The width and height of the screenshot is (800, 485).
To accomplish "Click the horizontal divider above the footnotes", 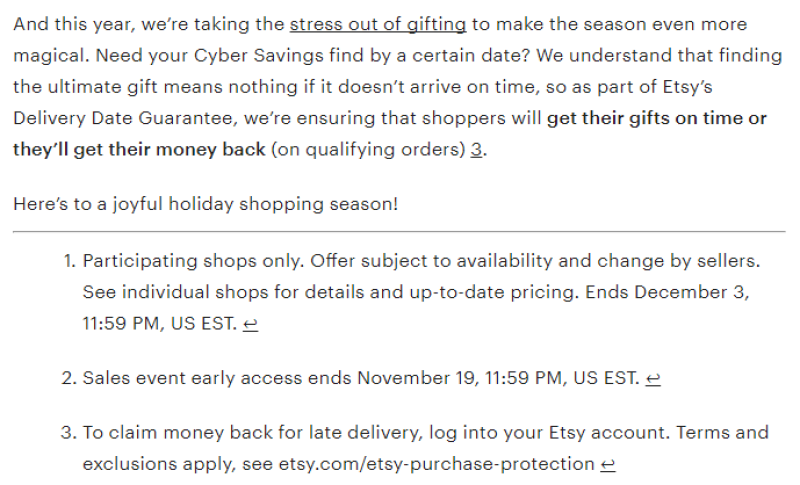I will pos(399,232).
